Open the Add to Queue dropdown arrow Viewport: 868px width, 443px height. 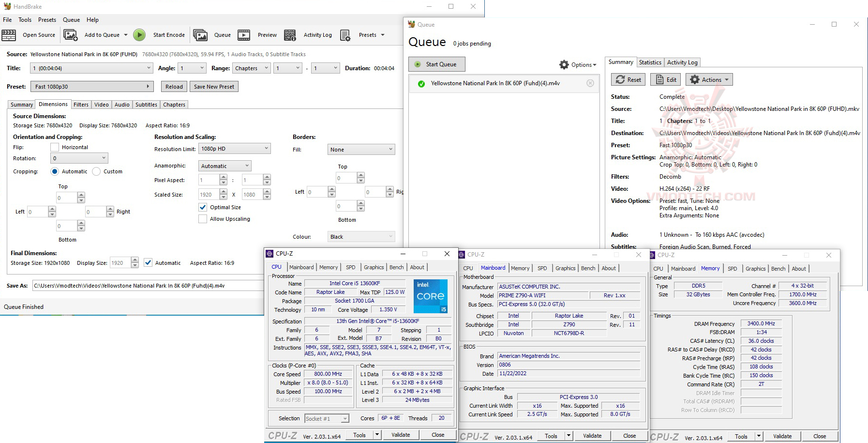[x=126, y=35]
